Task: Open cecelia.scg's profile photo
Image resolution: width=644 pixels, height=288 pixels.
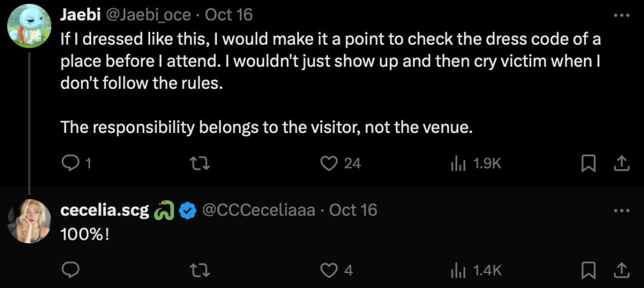Action: pos(29,221)
